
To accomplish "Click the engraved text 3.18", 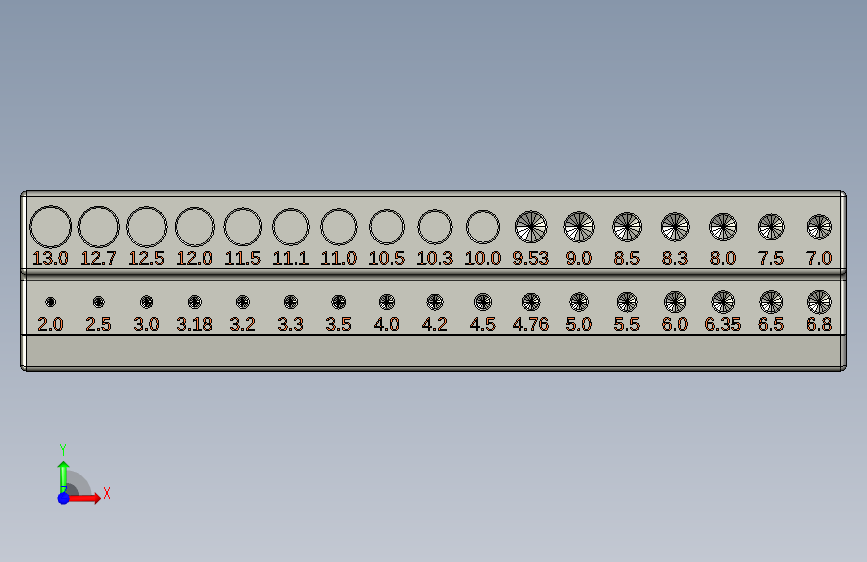I will click(x=195, y=324).
